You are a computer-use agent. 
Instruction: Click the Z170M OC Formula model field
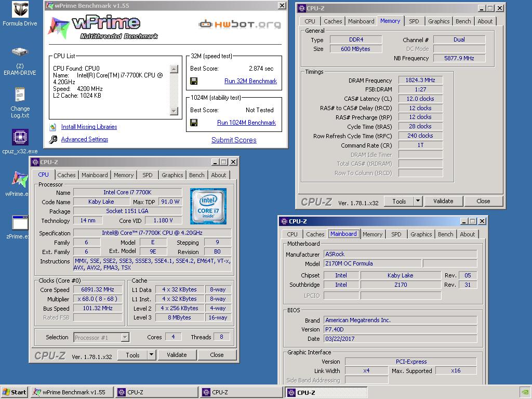coord(373,263)
